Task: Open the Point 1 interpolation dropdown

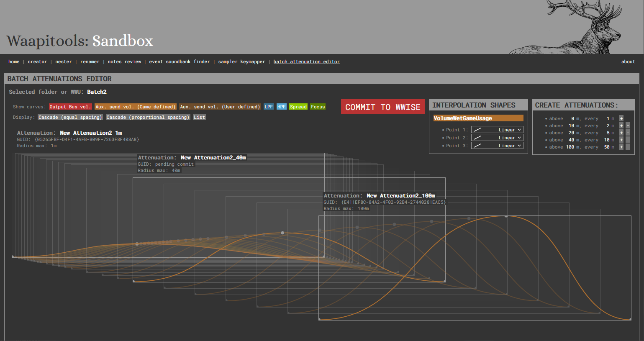Action: (497, 130)
